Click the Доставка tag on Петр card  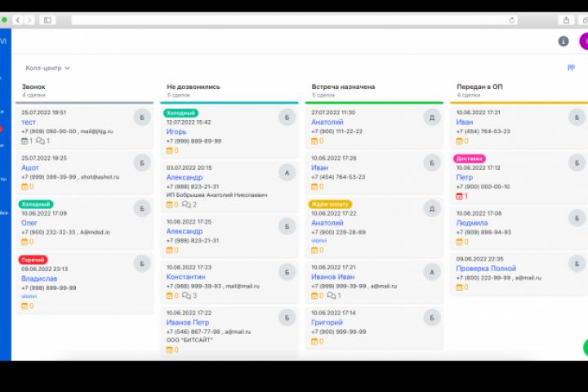(x=470, y=158)
